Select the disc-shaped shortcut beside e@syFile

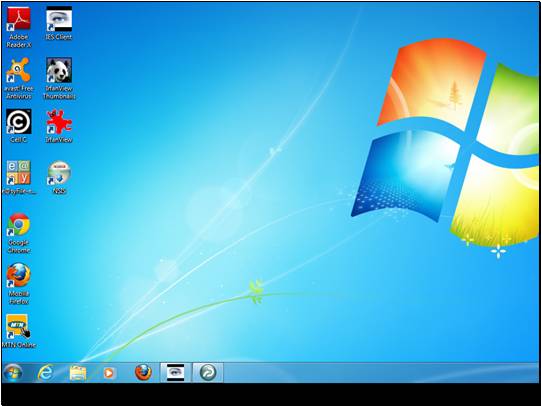[x=59, y=177]
